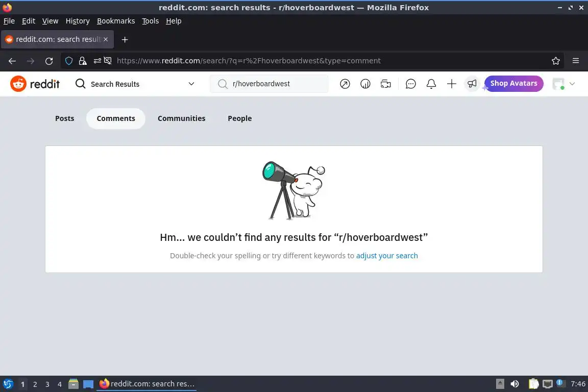The width and height of the screenshot is (588, 392).
Task: Open the tracking protection shield icon
Action: [x=69, y=61]
